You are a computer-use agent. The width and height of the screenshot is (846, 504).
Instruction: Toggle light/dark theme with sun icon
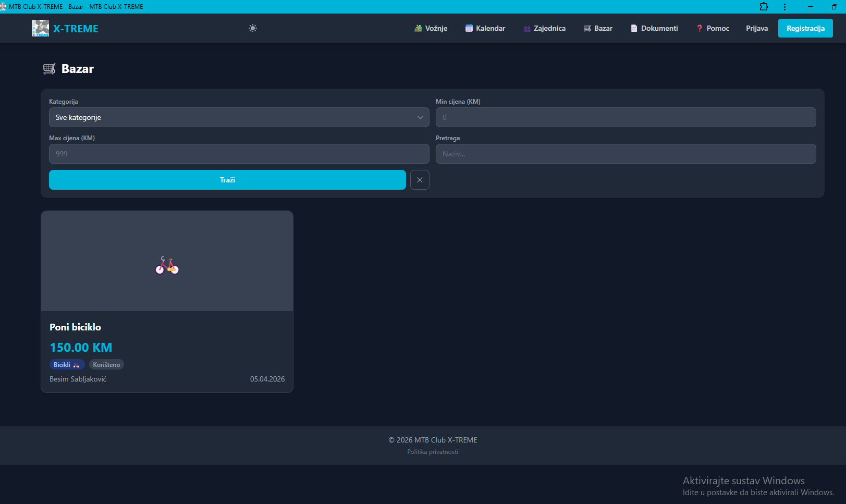click(x=253, y=28)
